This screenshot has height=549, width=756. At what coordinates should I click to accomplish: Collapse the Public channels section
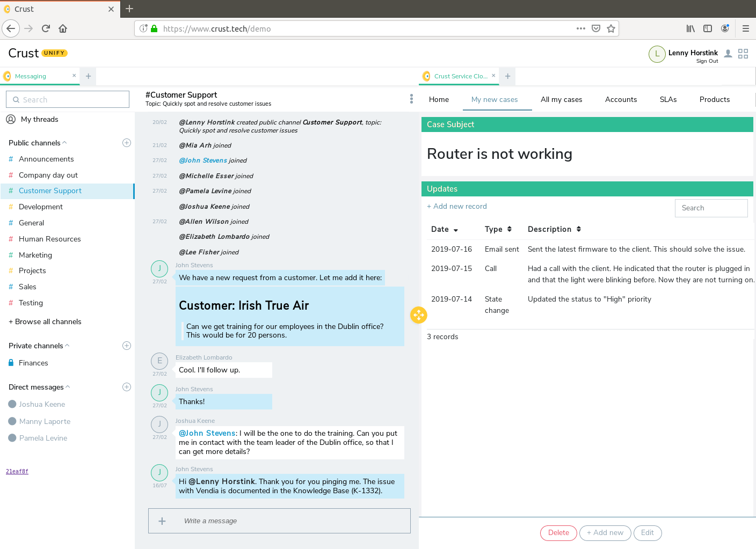pyautogui.click(x=64, y=143)
